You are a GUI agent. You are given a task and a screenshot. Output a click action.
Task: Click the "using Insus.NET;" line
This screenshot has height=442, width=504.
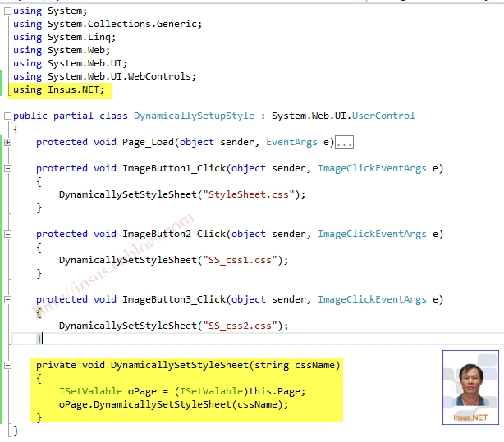[x=59, y=89]
